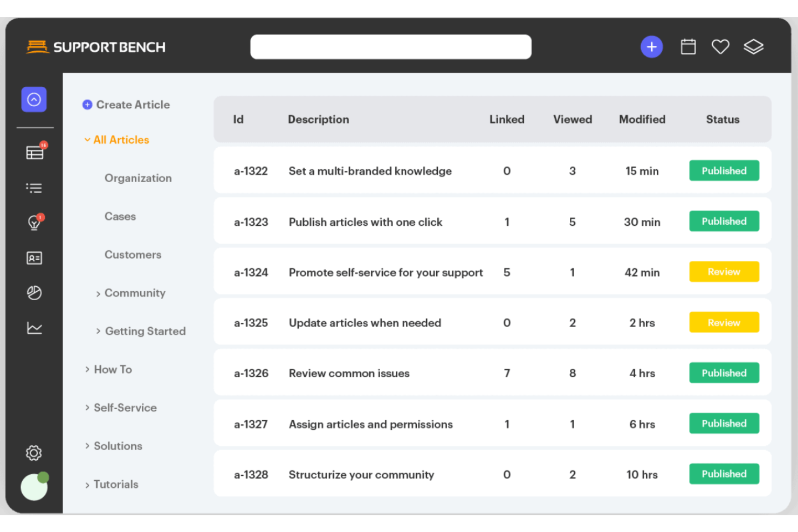Viewport: 798px width, 532px height.
Task: Click the blue plus add button
Action: pyautogui.click(x=651, y=47)
